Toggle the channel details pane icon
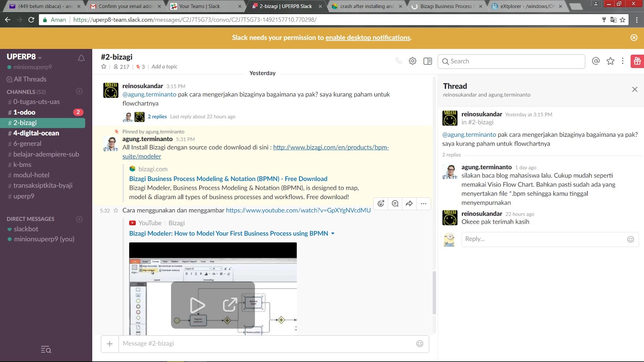Screen dimensions: 644x362 pyautogui.click(x=427, y=61)
